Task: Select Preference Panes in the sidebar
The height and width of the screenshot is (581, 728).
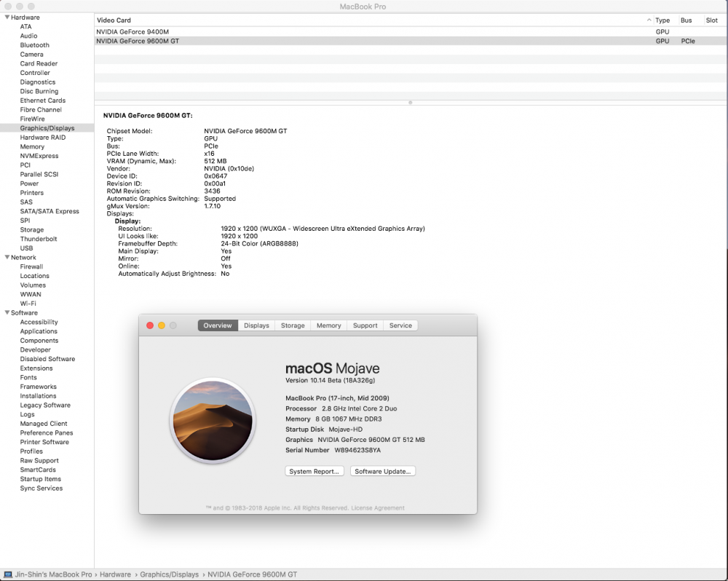Action: (x=47, y=433)
